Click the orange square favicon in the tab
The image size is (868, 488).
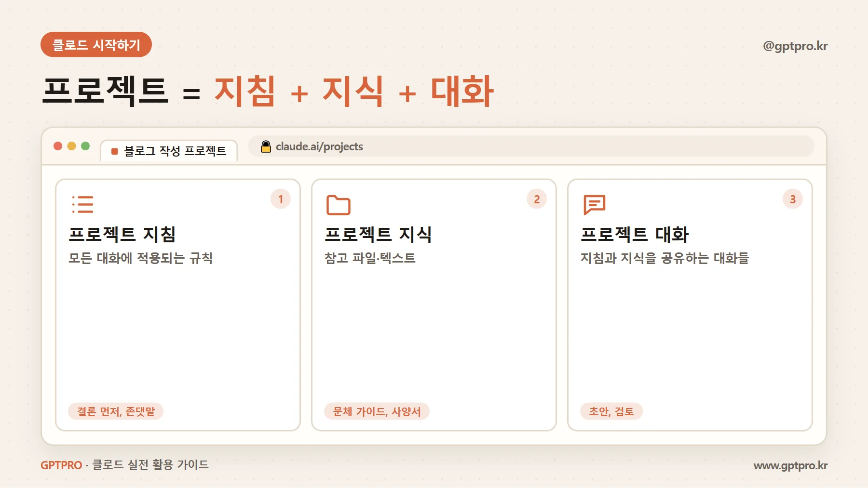point(115,151)
